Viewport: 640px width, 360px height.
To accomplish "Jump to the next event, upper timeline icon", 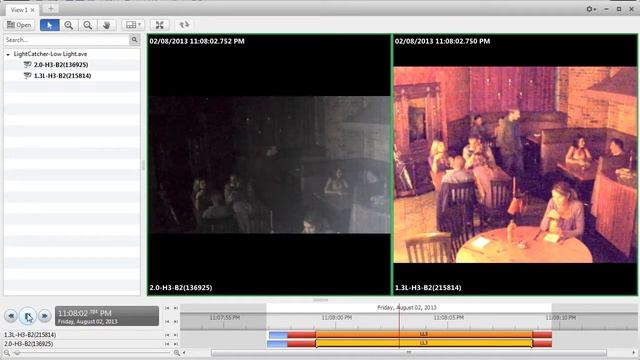I will pyautogui.click(x=176, y=308).
